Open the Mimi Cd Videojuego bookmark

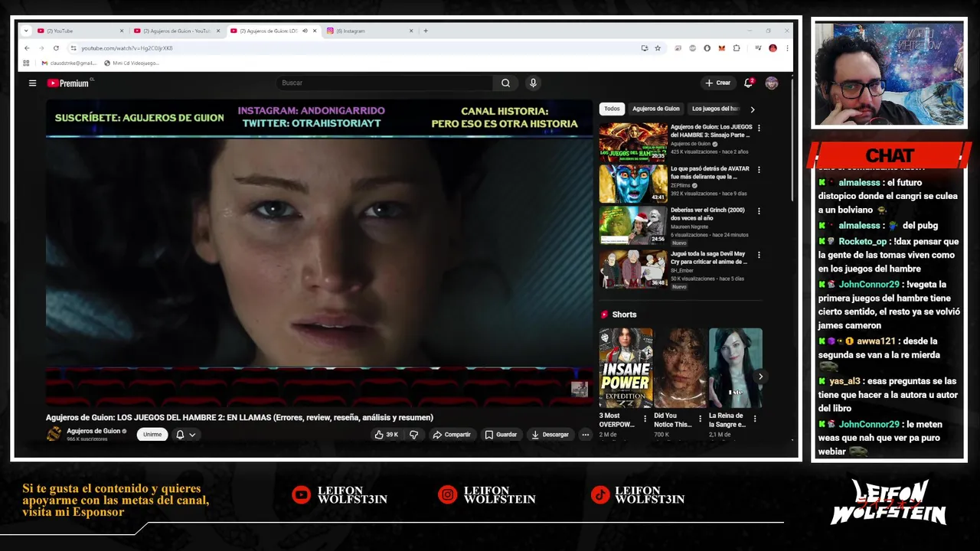coord(131,63)
